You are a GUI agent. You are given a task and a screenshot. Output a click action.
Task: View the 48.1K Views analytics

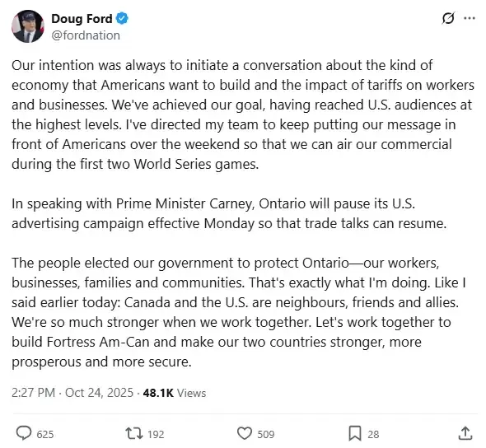[x=175, y=393]
